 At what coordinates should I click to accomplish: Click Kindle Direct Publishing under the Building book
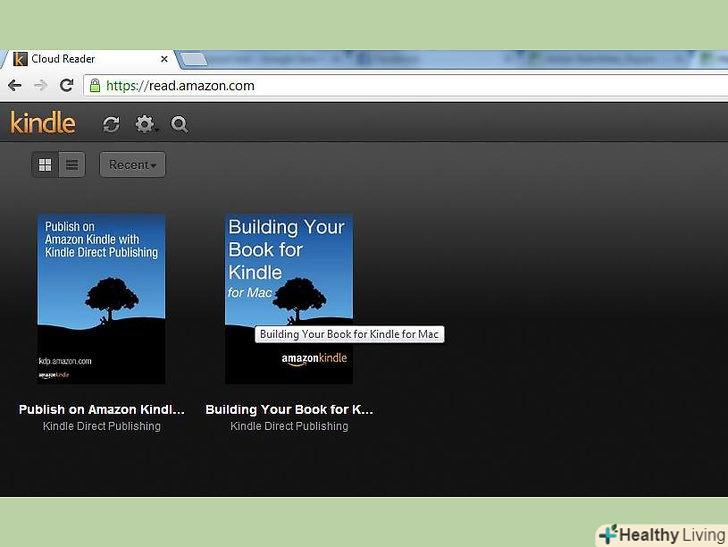point(289,426)
